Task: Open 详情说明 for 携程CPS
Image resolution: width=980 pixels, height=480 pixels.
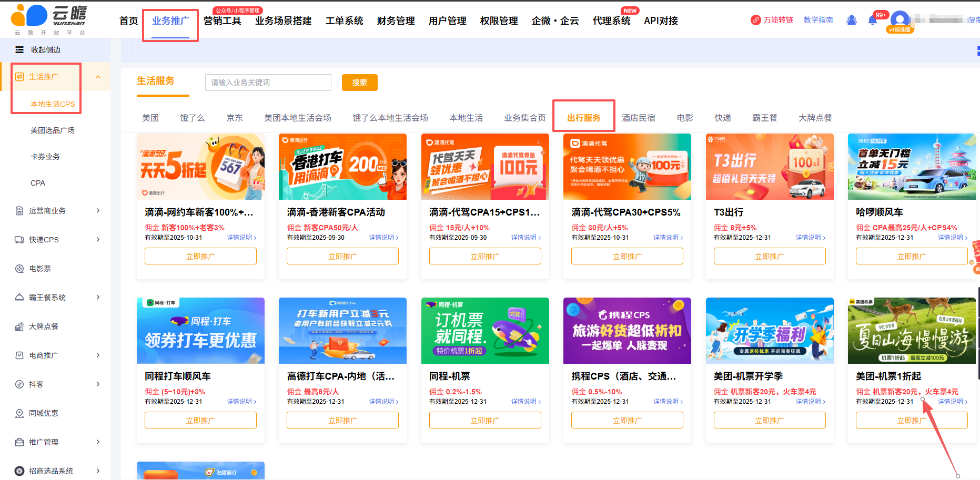Action: (668, 402)
